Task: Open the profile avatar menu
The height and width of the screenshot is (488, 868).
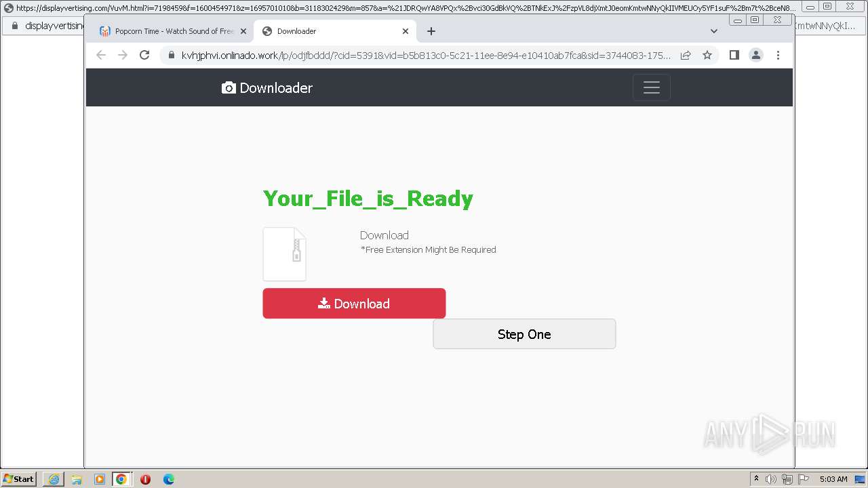Action: click(756, 55)
